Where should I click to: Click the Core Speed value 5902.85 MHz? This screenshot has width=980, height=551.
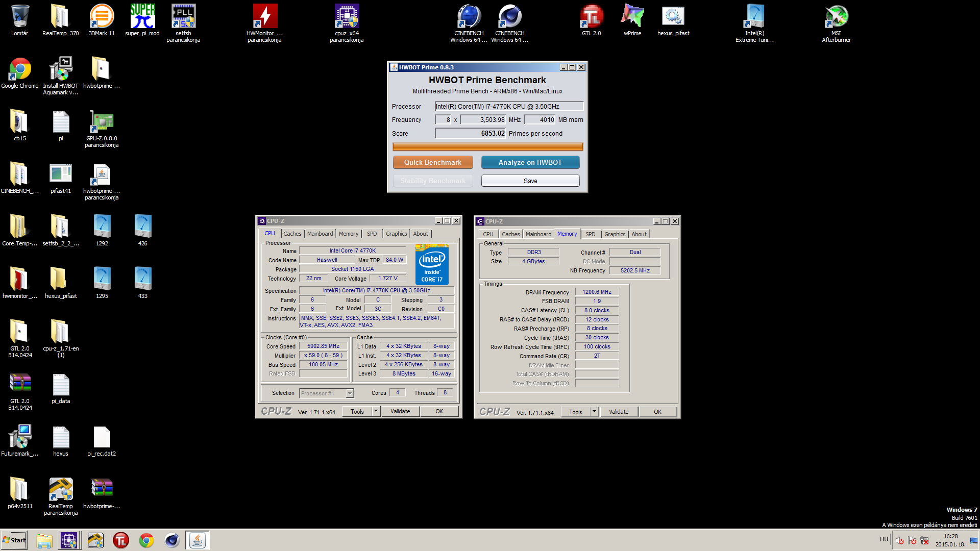pyautogui.click(x=323, y=346)
